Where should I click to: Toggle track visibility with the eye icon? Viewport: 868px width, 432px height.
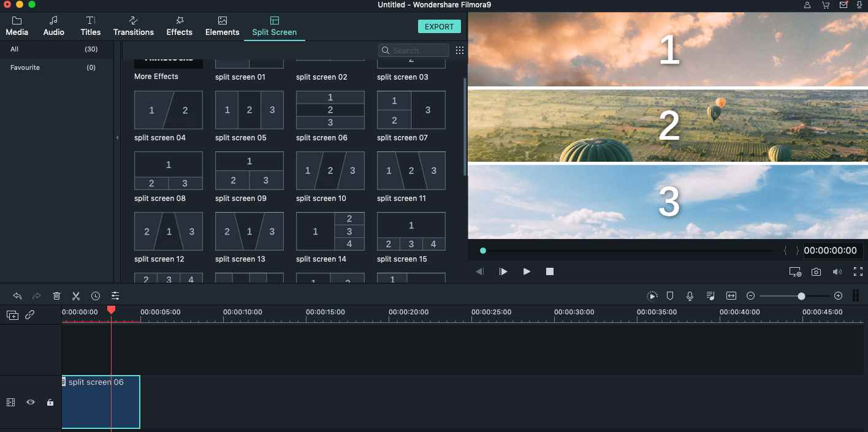[30, 402]
